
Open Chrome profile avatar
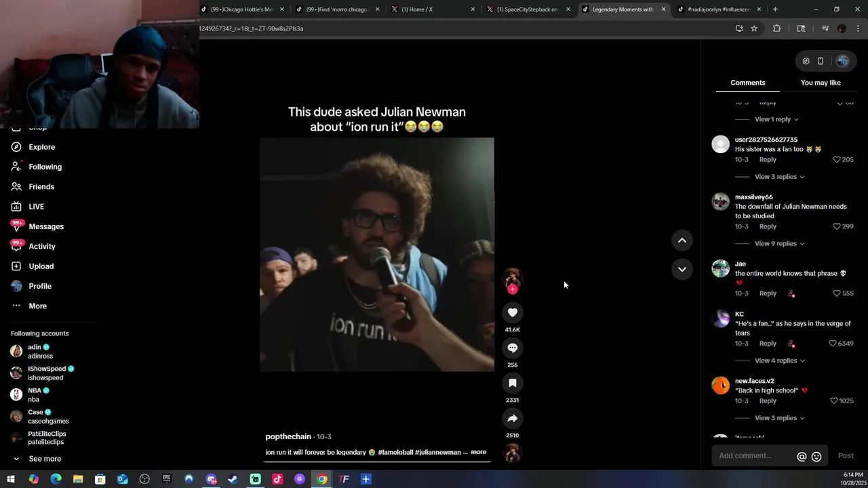[842, 28]
